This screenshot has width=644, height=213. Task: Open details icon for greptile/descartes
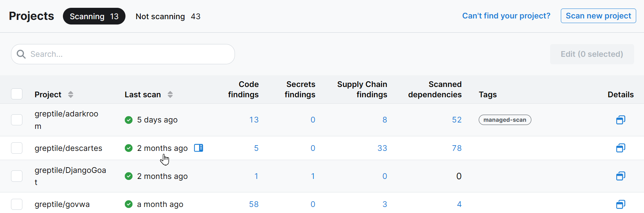pos(621,148)
